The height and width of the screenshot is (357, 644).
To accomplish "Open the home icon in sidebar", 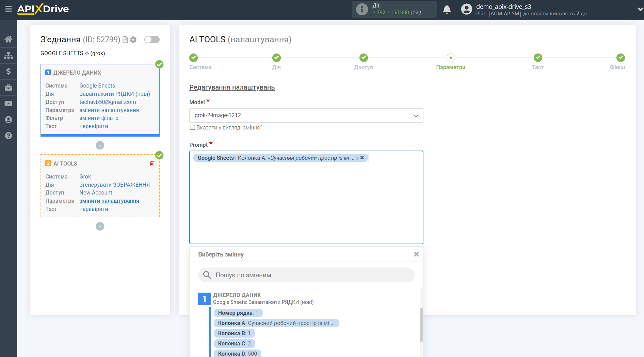I will point(9,39).
